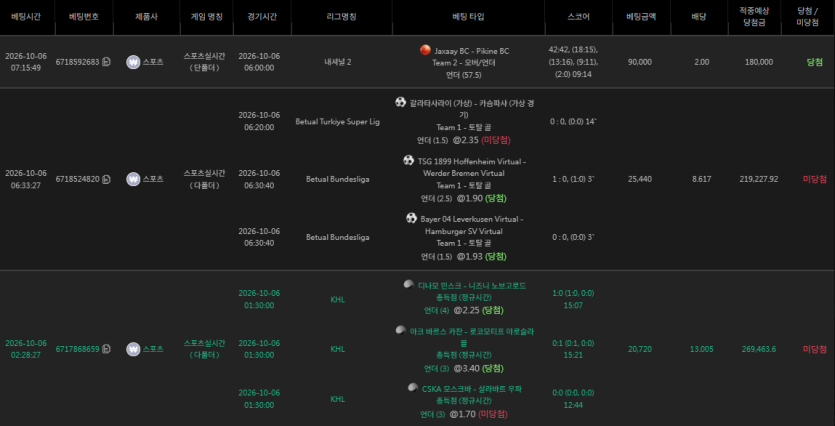
Task: Click the W sports logo in bet 6717868659 row
Action: coord(133,349)
